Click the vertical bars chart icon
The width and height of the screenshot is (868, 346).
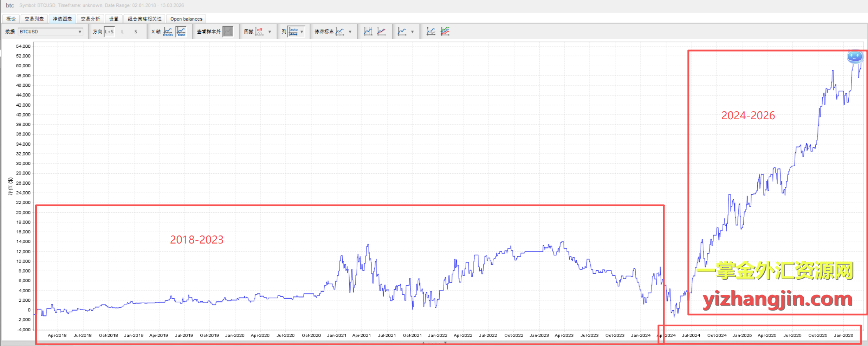point(368,32)
